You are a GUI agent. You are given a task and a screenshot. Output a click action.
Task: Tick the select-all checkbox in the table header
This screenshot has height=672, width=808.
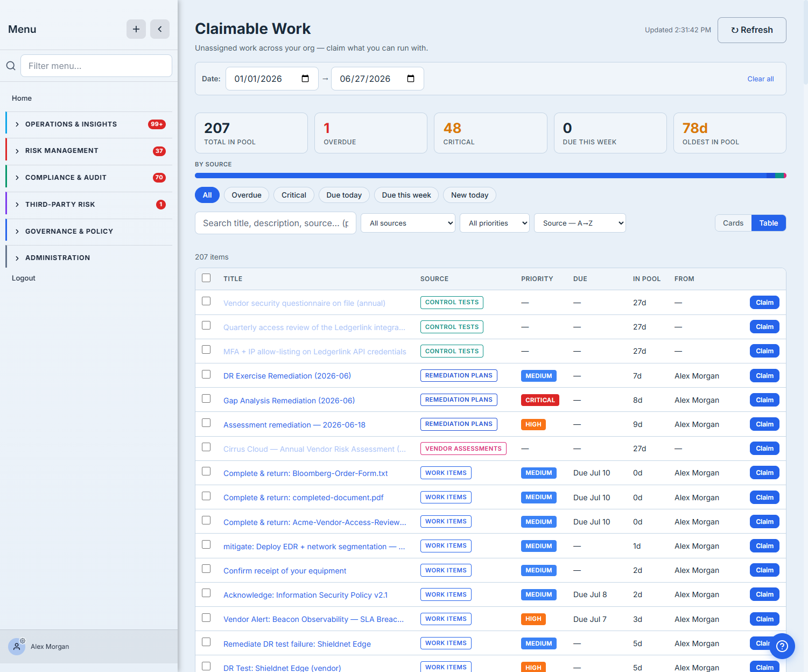pos(206,278)
